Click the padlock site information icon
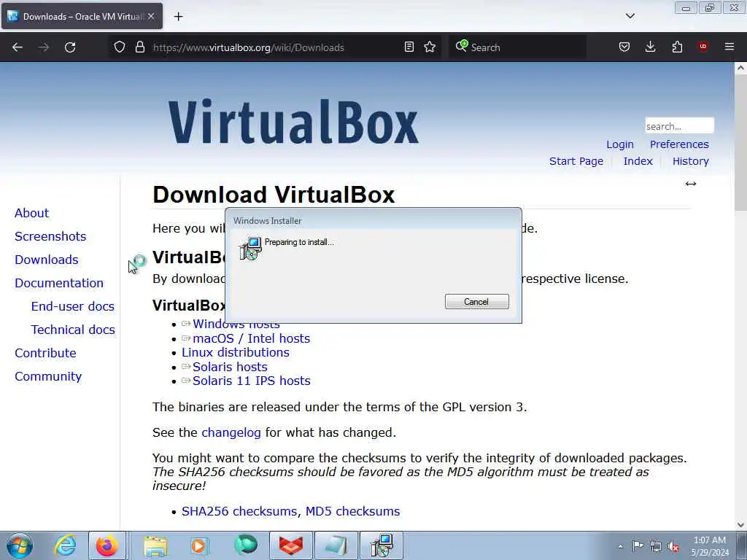Viewport: 747px width, 560px height. pyautogui.click(x=139, y=47)
